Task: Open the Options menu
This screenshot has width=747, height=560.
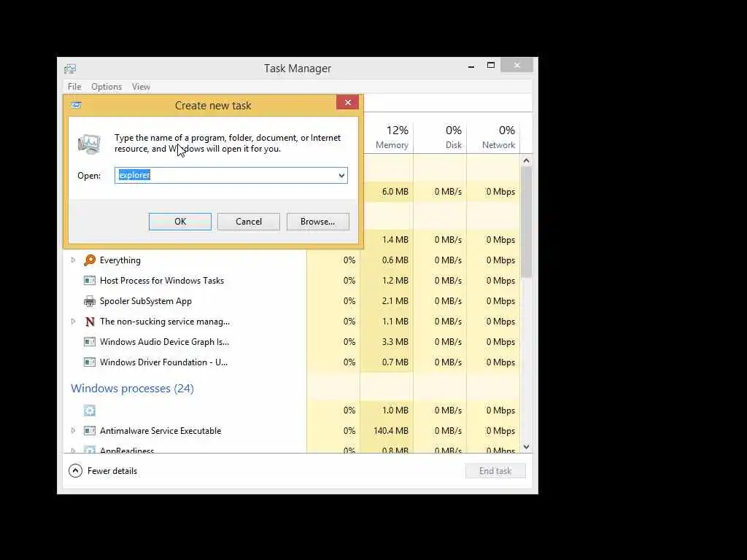Action: tap(107, 87)
